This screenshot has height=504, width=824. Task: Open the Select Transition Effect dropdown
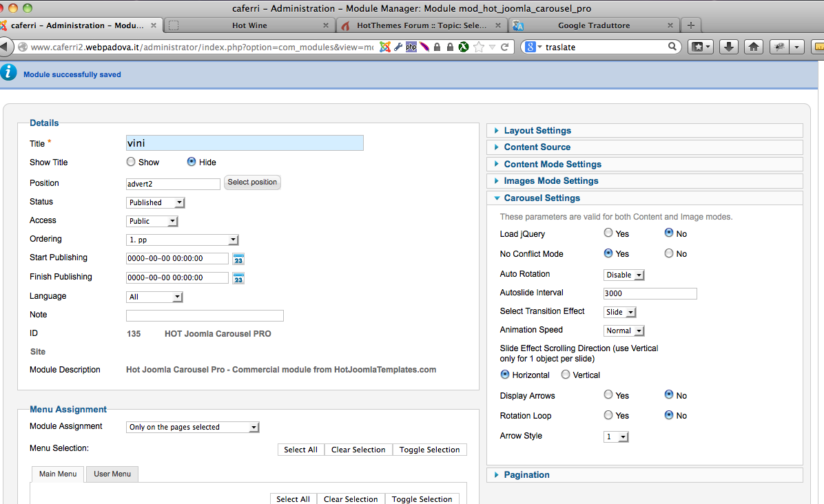click(620, 313)
